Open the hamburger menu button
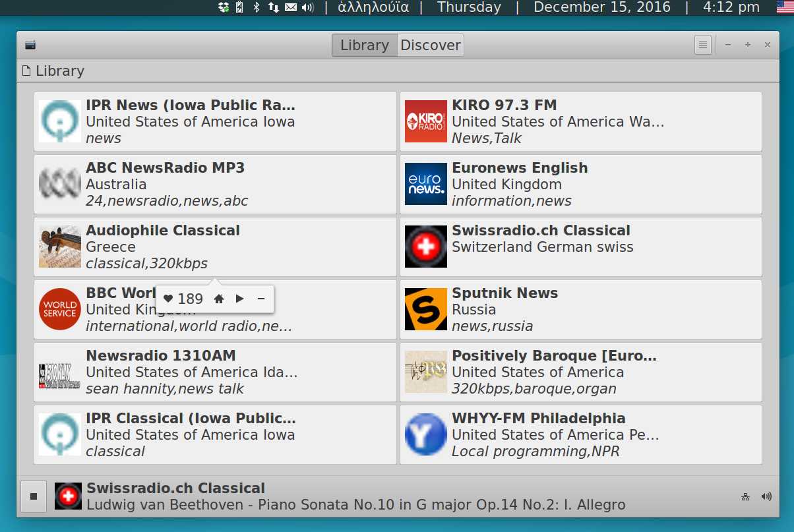The width and height of the screenshot is (794, 532). click(x=703, y=45)
